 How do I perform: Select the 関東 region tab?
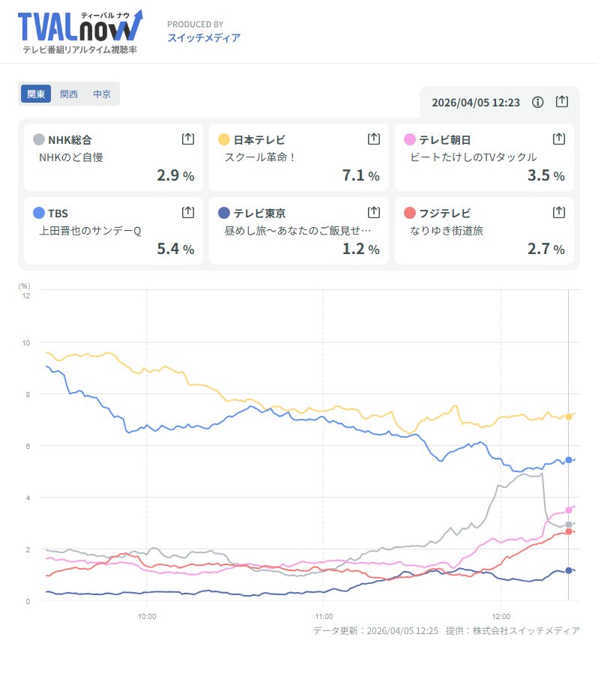click(36, 94)
